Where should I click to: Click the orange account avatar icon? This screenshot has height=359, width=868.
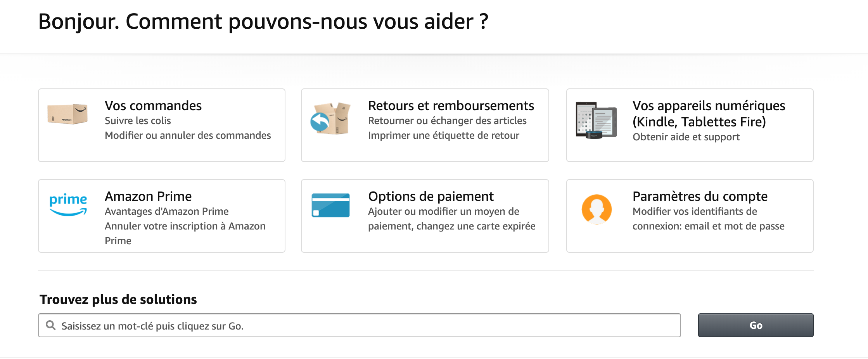[x=597, y=209]
